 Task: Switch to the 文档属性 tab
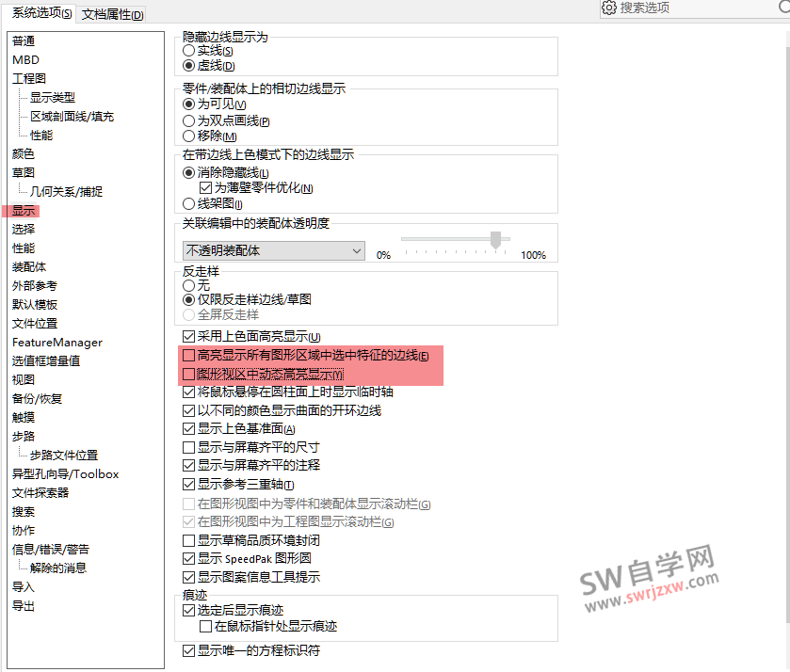click(x=112, y=14)
